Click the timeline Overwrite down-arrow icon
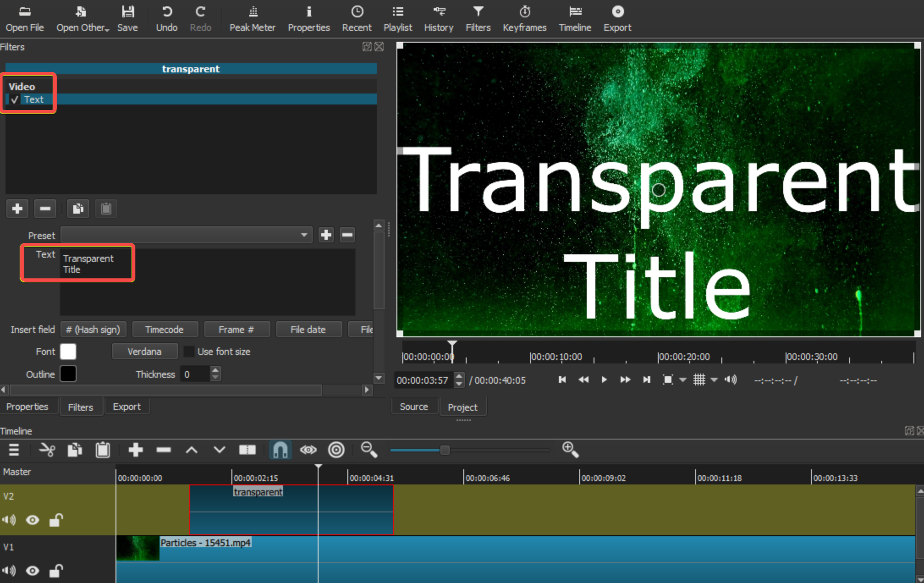This screenshot has width=924, height=583. point(219,450)
